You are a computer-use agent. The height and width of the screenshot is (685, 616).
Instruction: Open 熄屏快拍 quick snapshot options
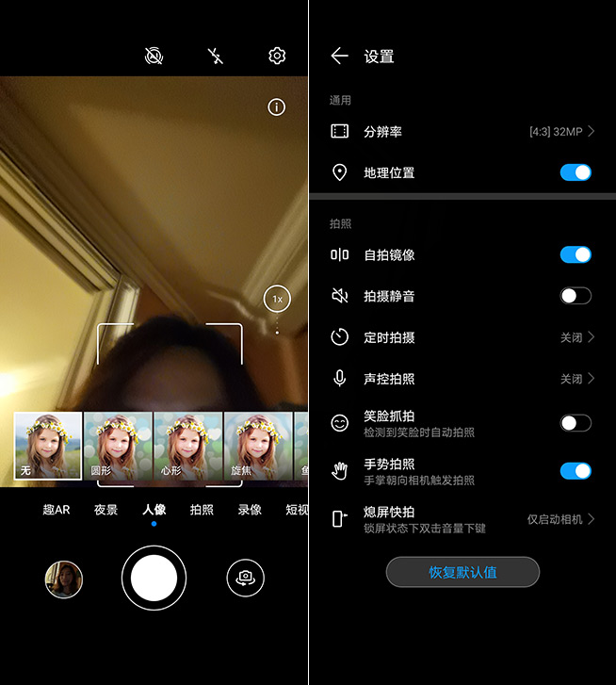click(462, 519)
